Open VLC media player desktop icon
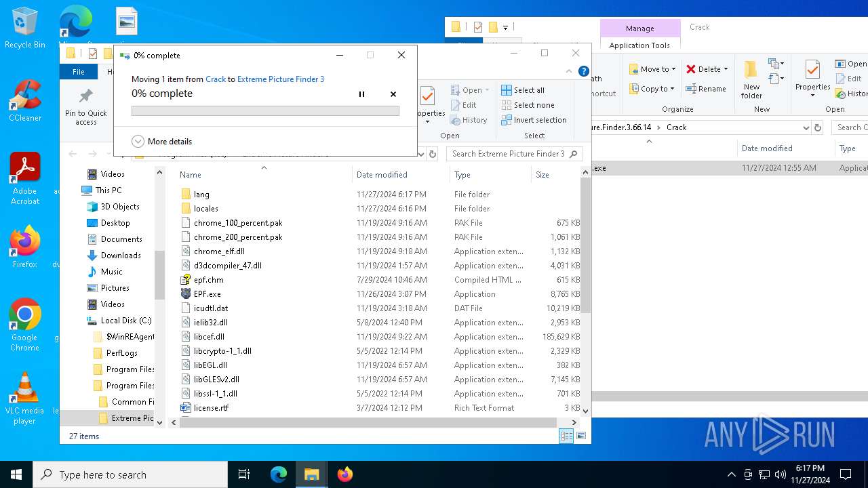This screenshot has width=868, height=488. (x=24, y=399)
